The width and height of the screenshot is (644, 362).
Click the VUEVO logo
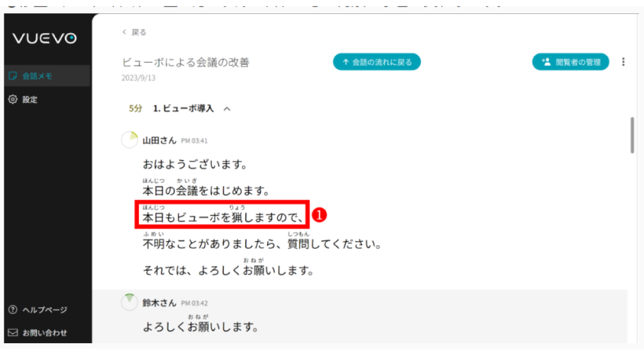pos(45,39)
